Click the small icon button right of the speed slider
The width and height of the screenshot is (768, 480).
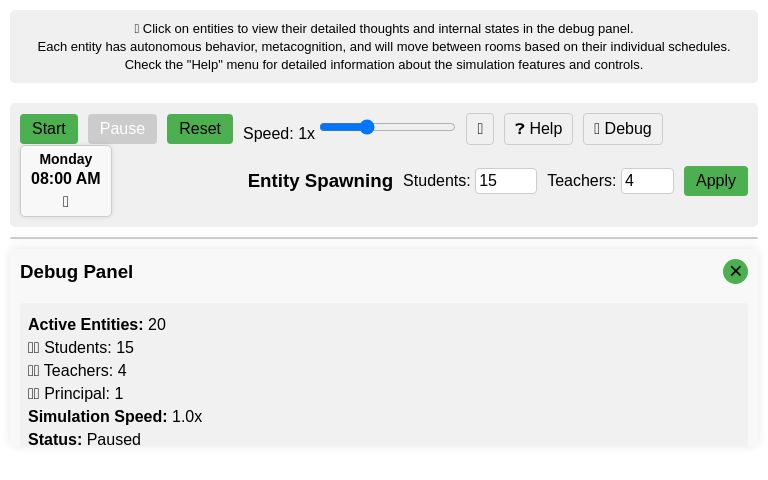pyautogui.click(x=480, y=129)
